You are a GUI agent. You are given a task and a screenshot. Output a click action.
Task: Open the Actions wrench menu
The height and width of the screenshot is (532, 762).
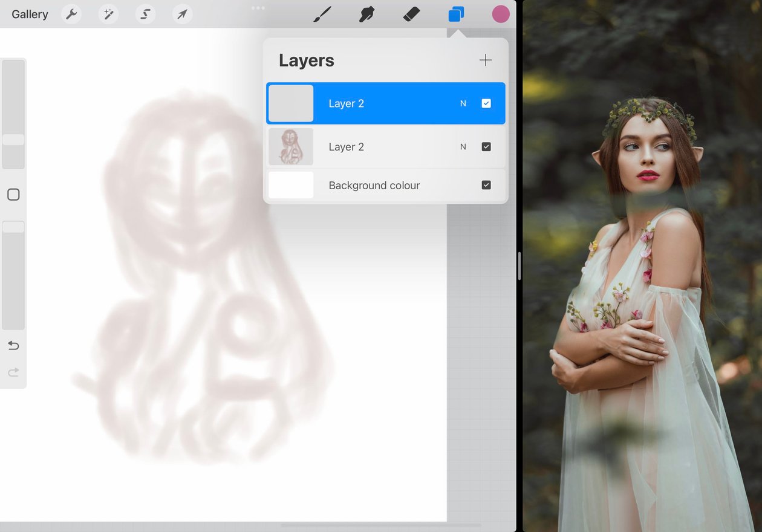coord(71,14)
